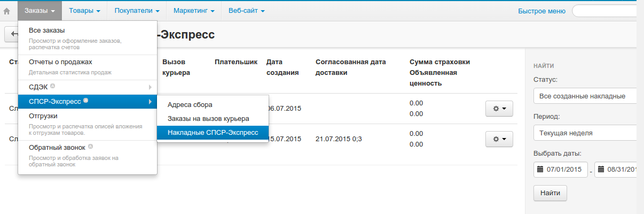Open Отчеты о продажах menu entry
Viewport: 644px width, 214px height.
[x=60, y=62]
